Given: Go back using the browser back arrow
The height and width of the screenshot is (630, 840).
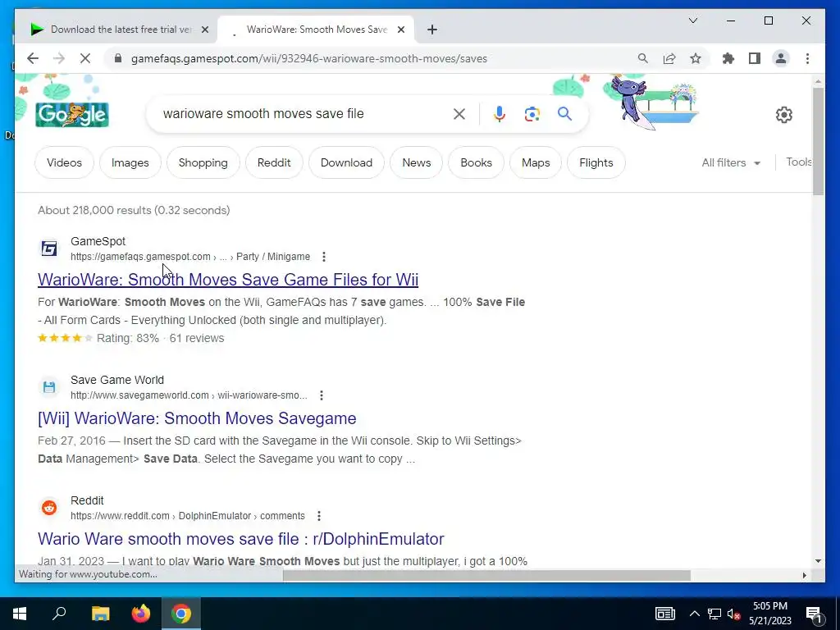Looking at the screenshot, I should click(33, 58).
